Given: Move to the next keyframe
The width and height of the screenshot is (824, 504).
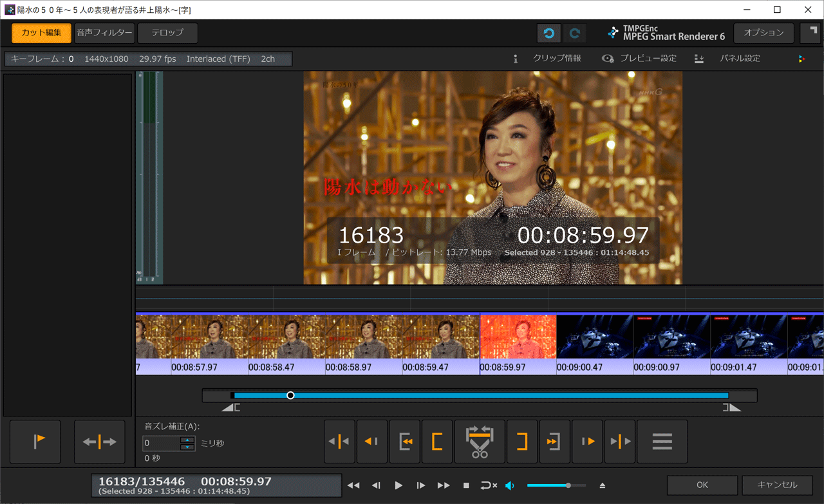Looking at the screenshot, I should coord(587,442).
